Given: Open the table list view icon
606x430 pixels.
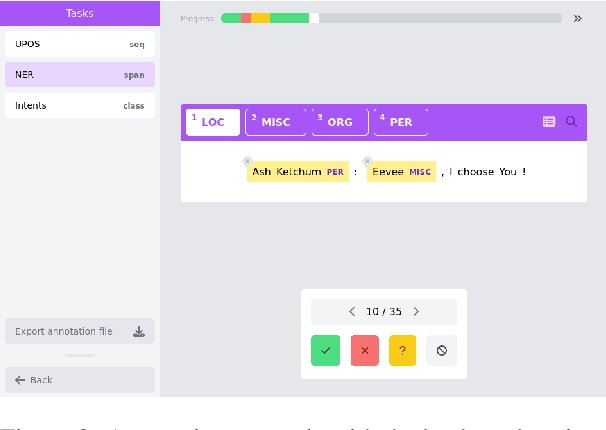Looking at the screenshot, I should click(x=549, y=121).
